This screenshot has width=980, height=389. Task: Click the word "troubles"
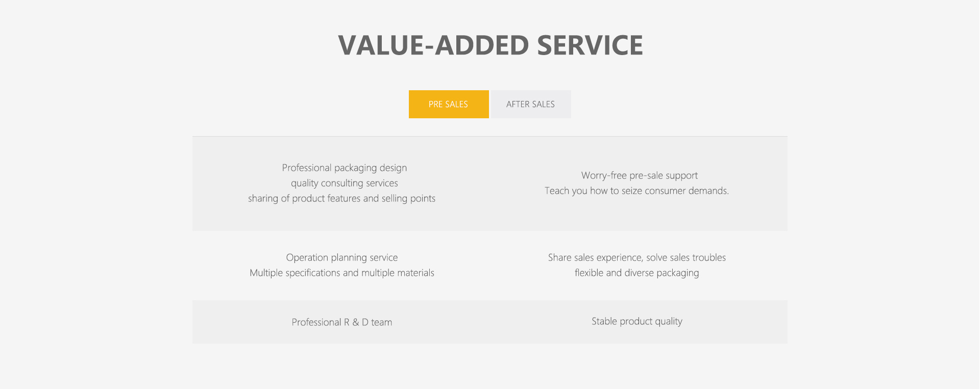709,257
